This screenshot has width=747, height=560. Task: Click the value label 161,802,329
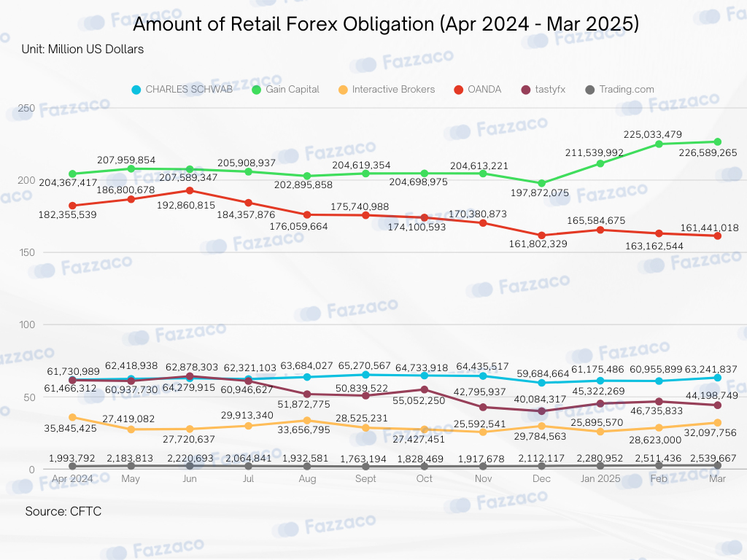click(538, 244)
